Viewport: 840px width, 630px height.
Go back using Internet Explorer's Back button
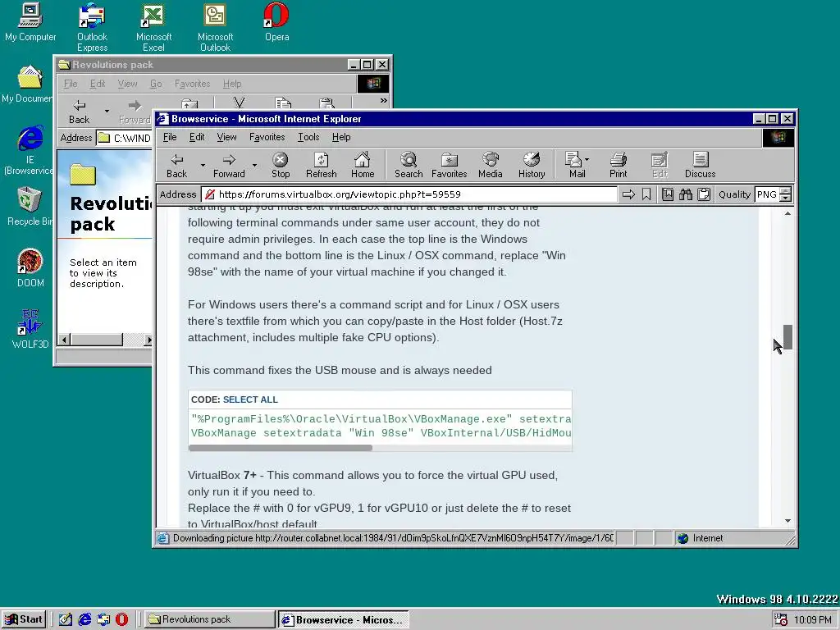click(x=177, y=166)
